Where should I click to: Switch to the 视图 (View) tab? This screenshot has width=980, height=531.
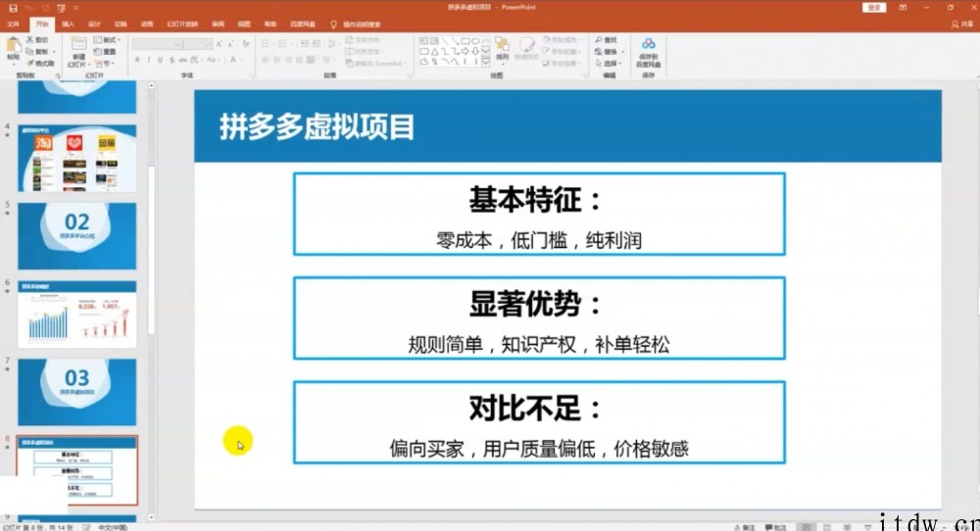tap(244, 24)
